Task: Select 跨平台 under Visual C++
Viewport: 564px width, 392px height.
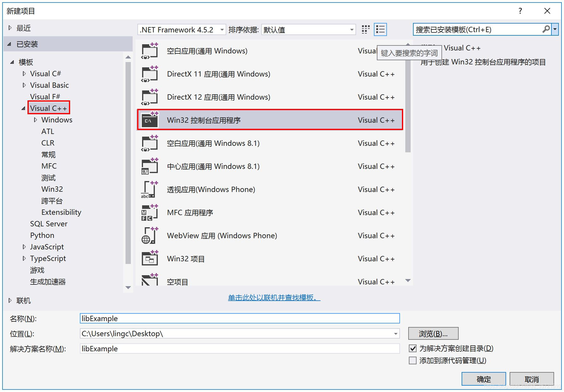Action: click(52, 201)
